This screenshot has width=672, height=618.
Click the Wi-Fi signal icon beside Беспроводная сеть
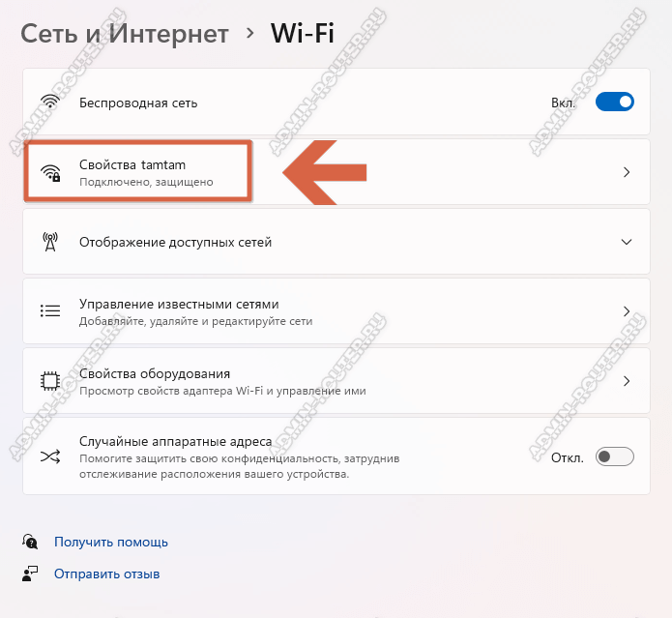point(50,102)
